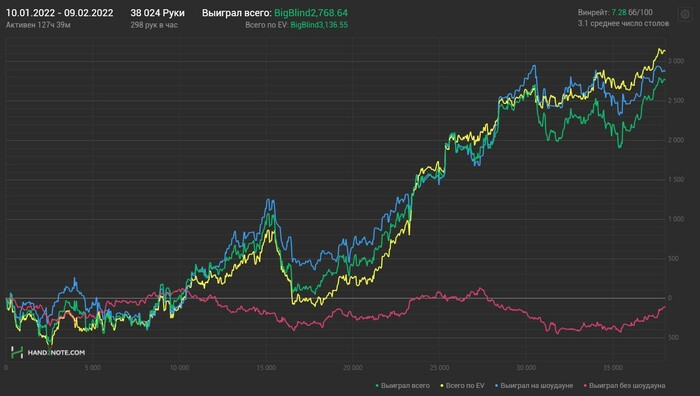
Task: Select date range '10.01.2022 - 09.02.2022'
Action: [x=59, y=13]
